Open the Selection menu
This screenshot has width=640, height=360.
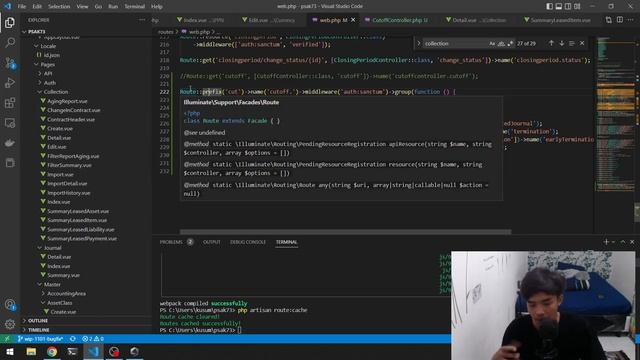59,7
